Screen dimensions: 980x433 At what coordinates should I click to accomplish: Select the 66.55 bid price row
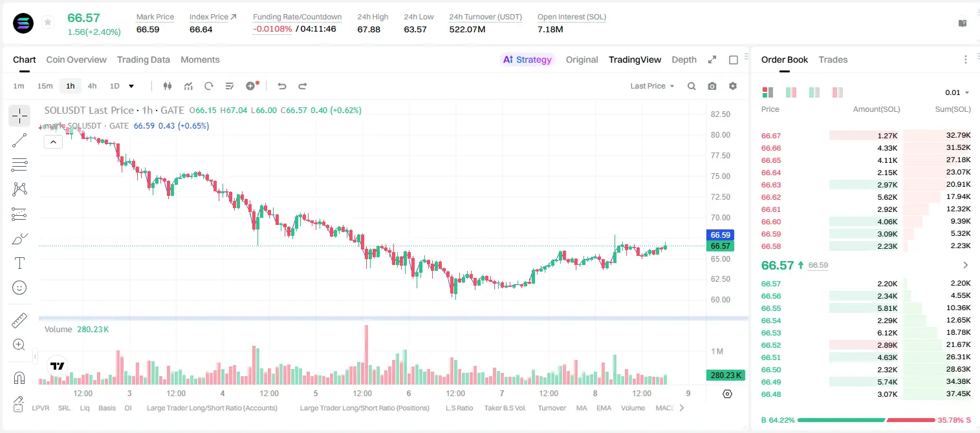(866, 308)
